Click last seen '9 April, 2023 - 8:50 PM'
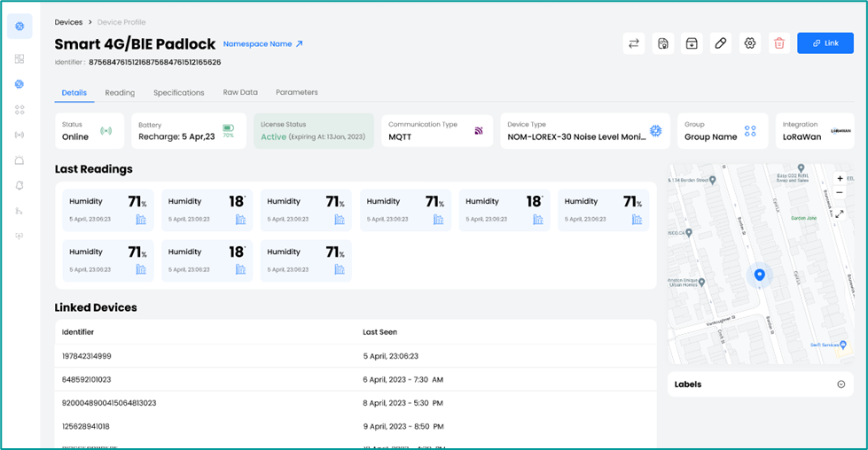 click(403, 427)
